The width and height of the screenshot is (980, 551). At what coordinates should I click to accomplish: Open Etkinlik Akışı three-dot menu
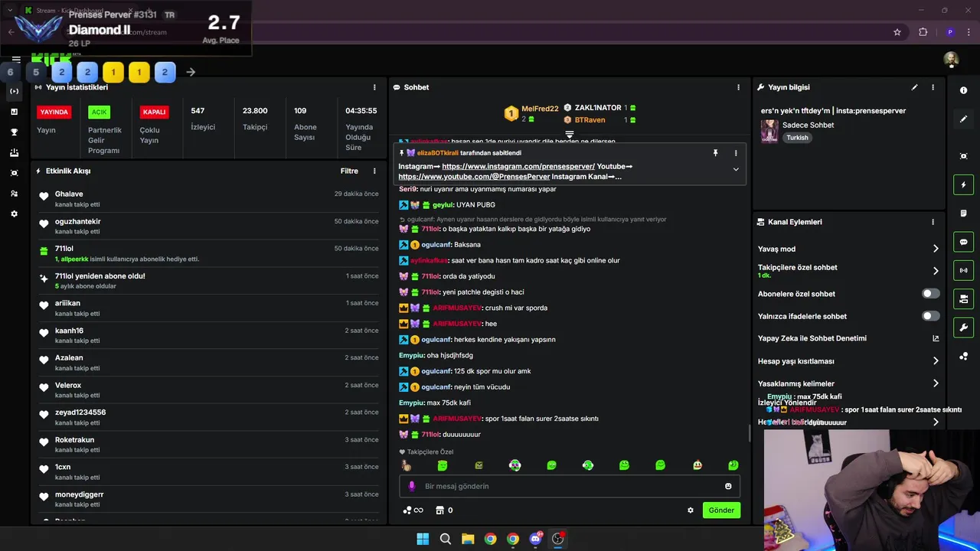click(374, 171)
